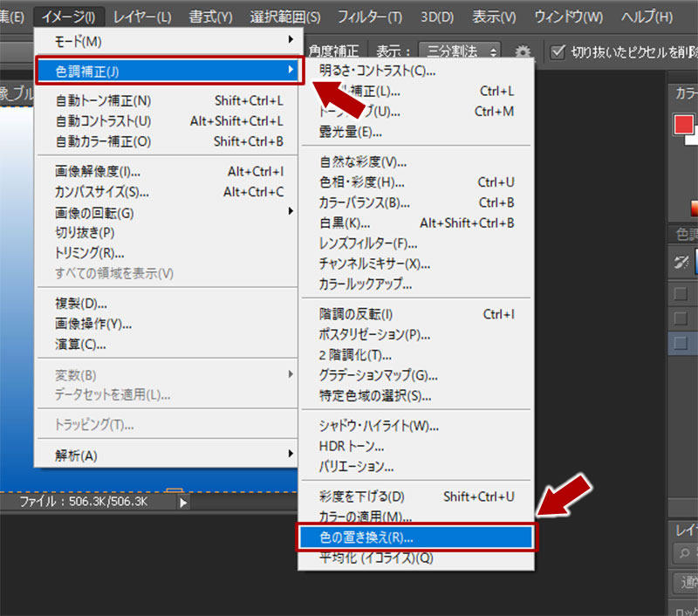
Task: Open カラーバランス(B)... adjustment
Action: click(416, 203)
